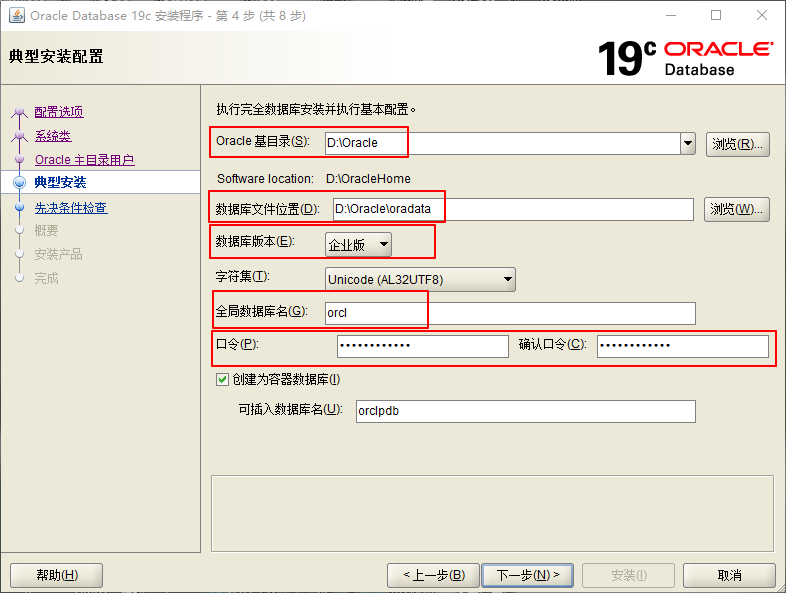Open the Oracle 主目录用户 step

point(84,160)
